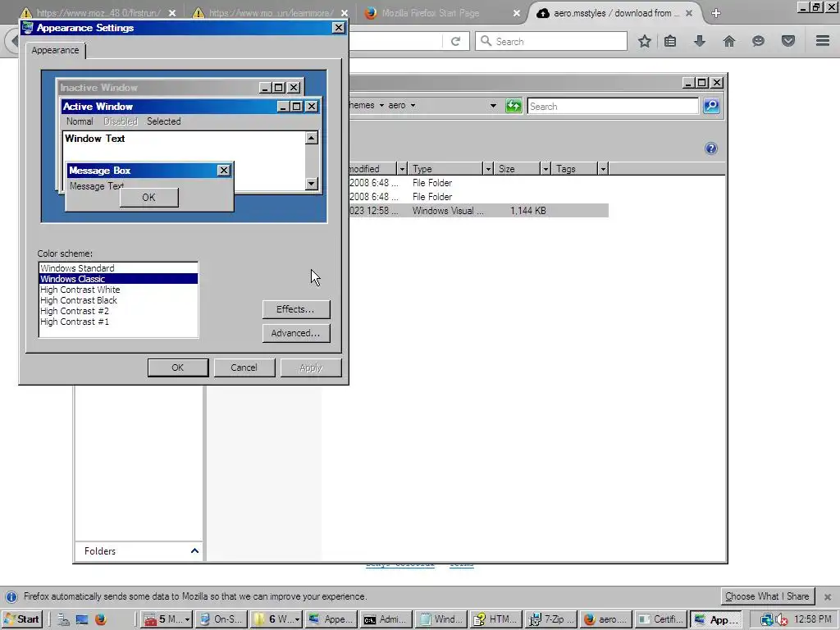Image resolution: width=840 pixels, height=630 pixels.
Task: Switch to the aero.msstyles download tab
Action: [x=615, y=13]
